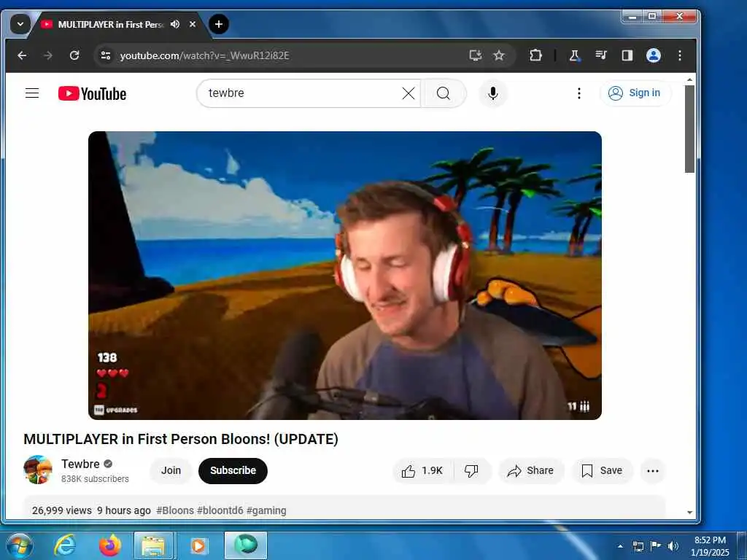Click the 26,999 views text

[62, 510]
